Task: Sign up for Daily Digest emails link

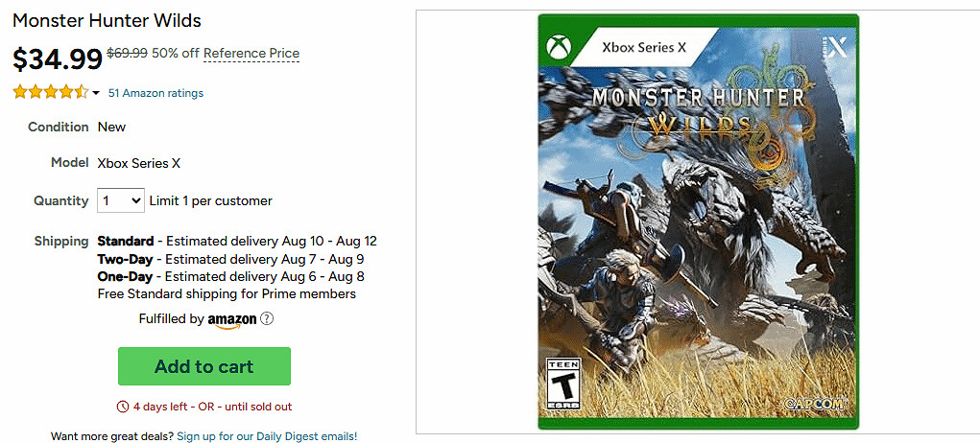Action: coord(267,436)
